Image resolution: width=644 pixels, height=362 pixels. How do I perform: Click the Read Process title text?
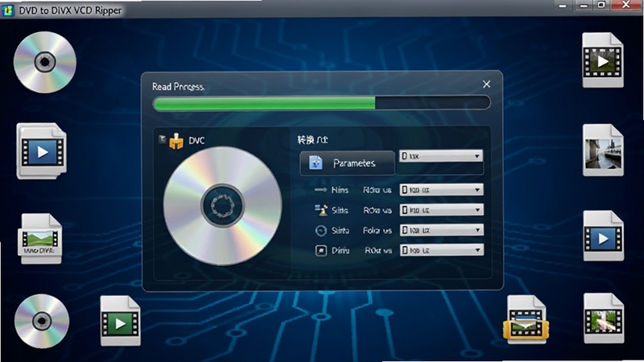click(x=178, y=87)
